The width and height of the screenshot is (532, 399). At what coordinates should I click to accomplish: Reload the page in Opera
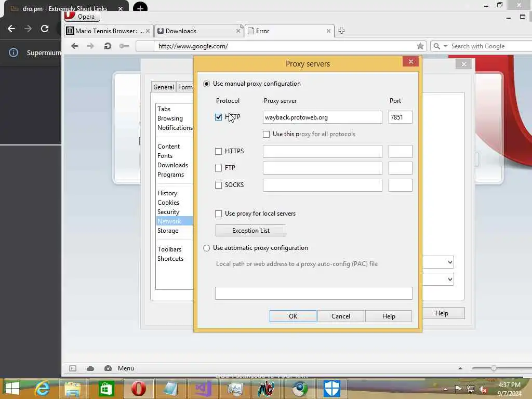coord(108,46)
